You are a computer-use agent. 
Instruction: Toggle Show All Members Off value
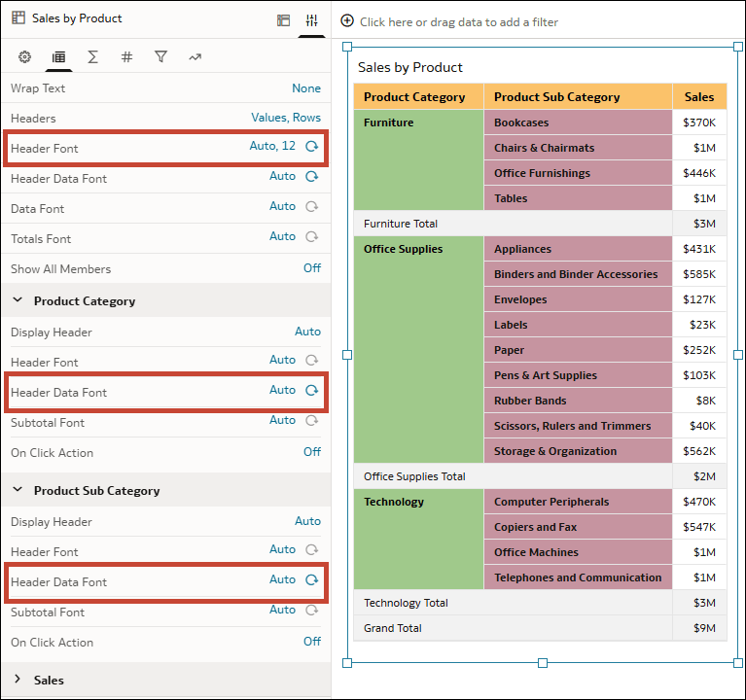tap(311, 268)
